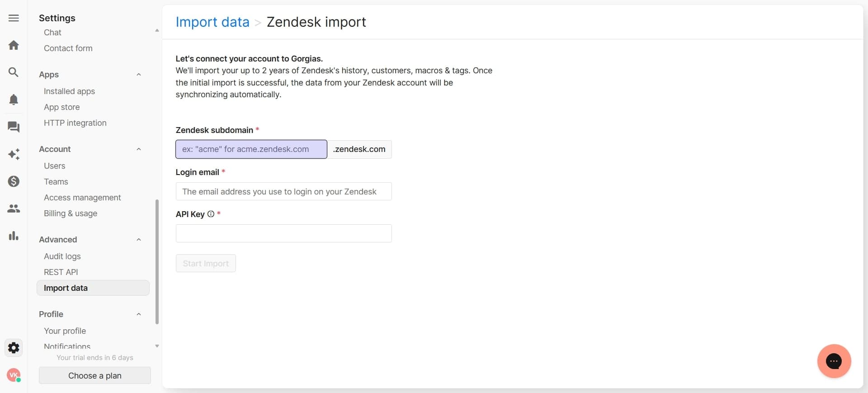Image resolution: width=868 pixels, height=393 pixels.
Task: Open Chat settings
Action: click(x=52, y=33)
